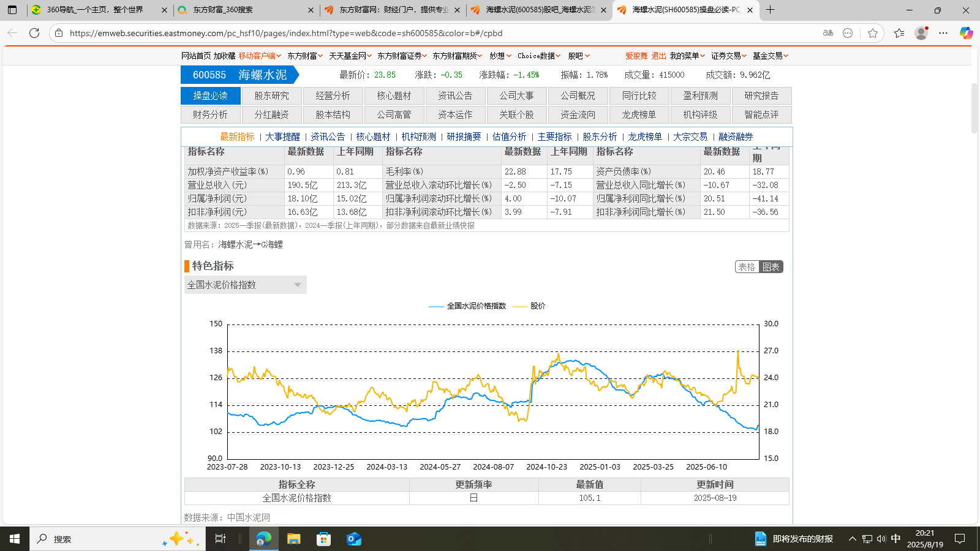
Task: Add this page to favorites with the star icon
Action: 873,33
